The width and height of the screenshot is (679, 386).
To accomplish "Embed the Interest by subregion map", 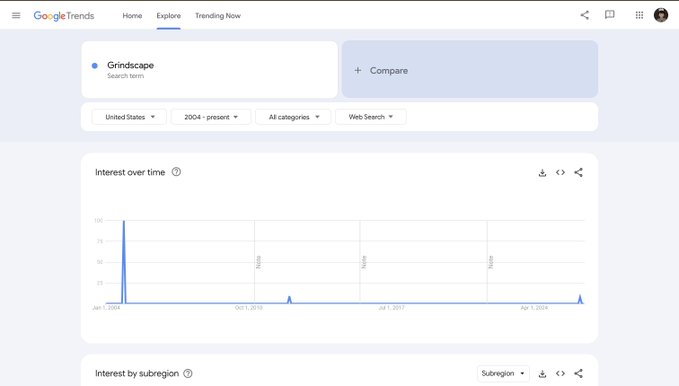I will (560, 373).
